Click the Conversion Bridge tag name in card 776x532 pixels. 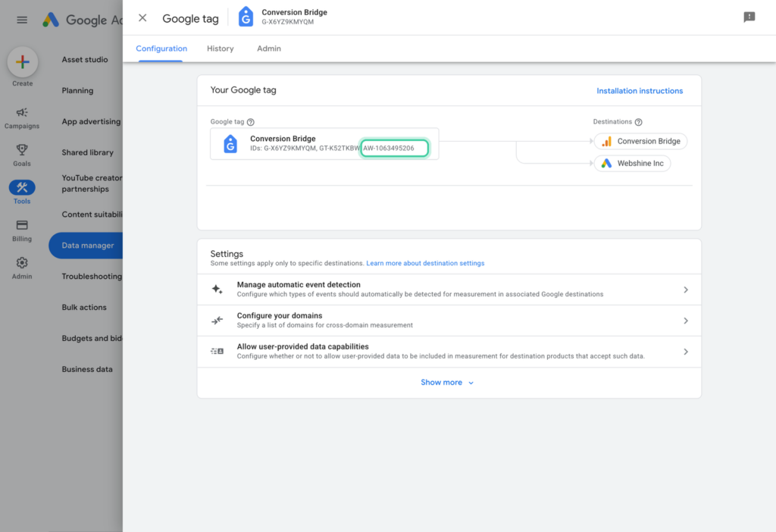click(x=283, y=139)
